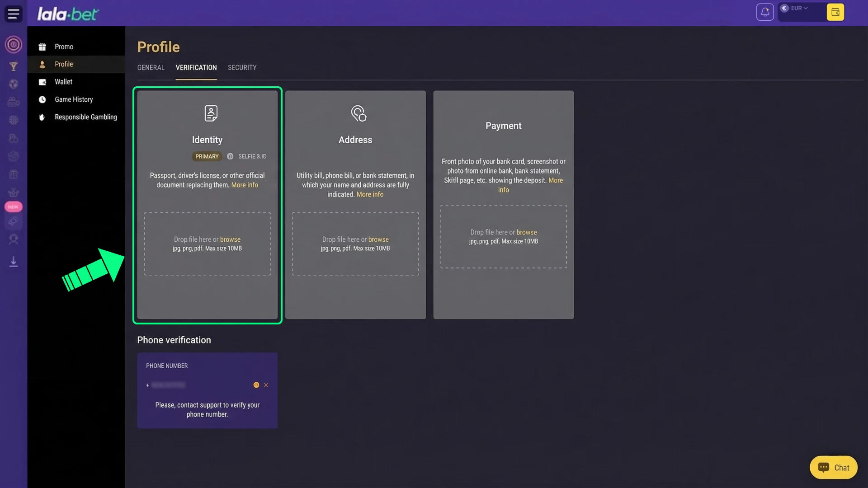This screenshot has height=488, width=868.
Task: Click the PHONE NUMBER label
Action: tap(167, 366)
